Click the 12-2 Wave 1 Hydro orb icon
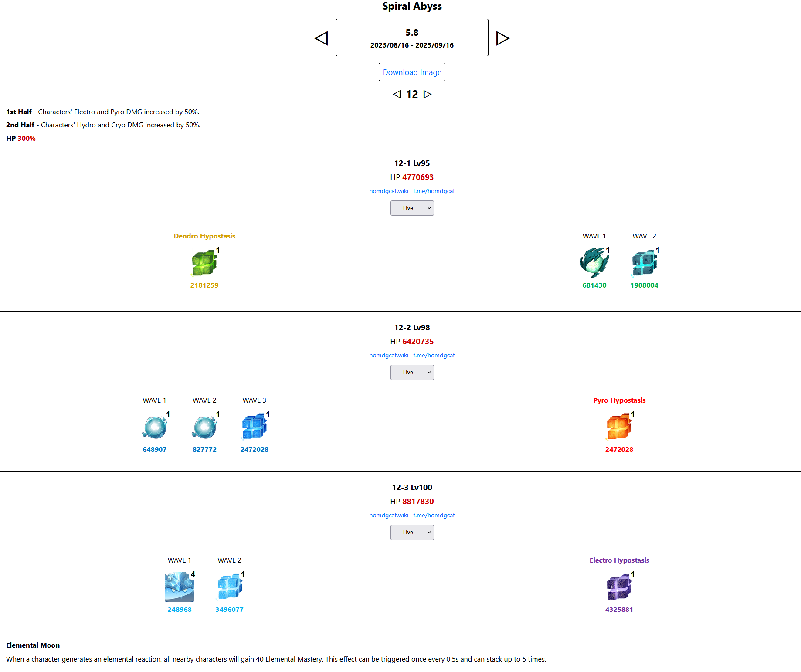This screenshot has height=672, width=801. [155, 428]
